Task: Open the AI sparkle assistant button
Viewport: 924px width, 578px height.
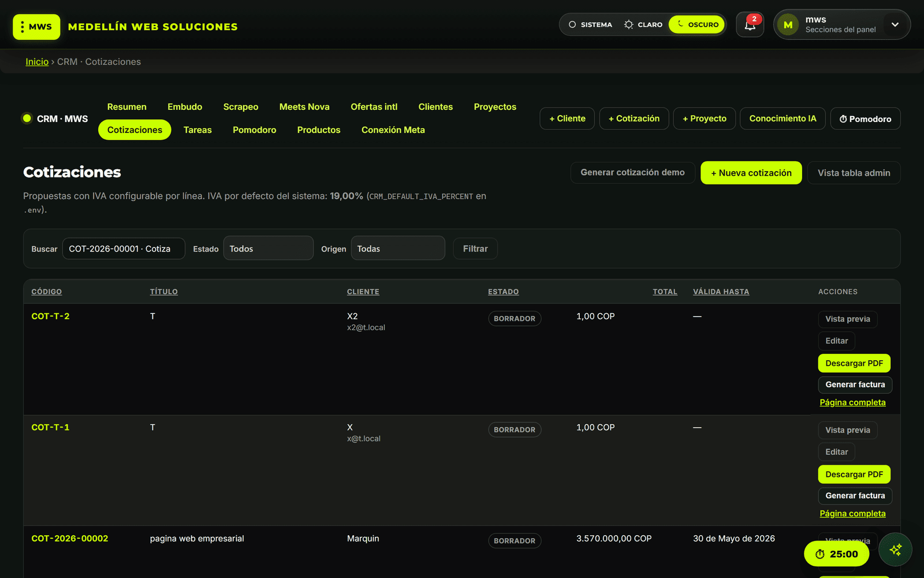Action: click(895, 550)
